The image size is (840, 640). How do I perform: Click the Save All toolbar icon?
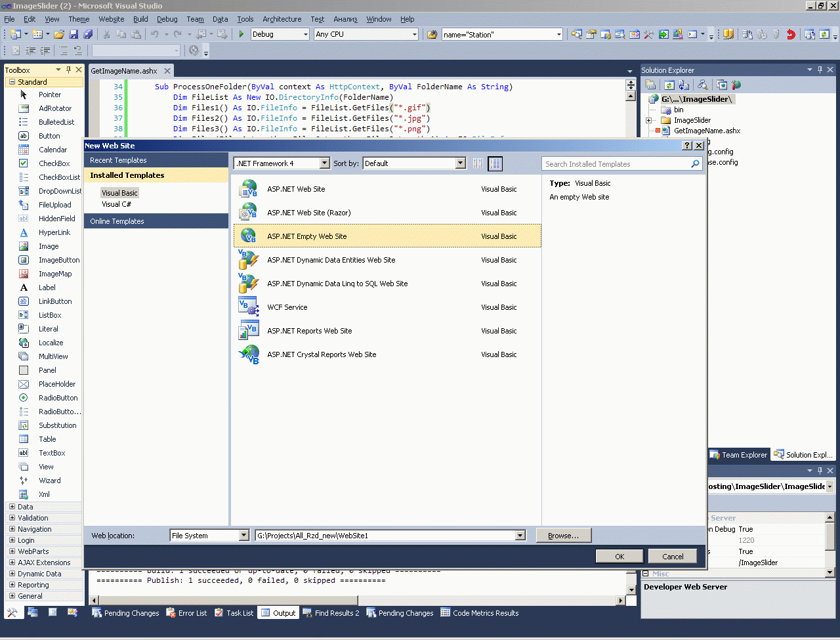88,34
